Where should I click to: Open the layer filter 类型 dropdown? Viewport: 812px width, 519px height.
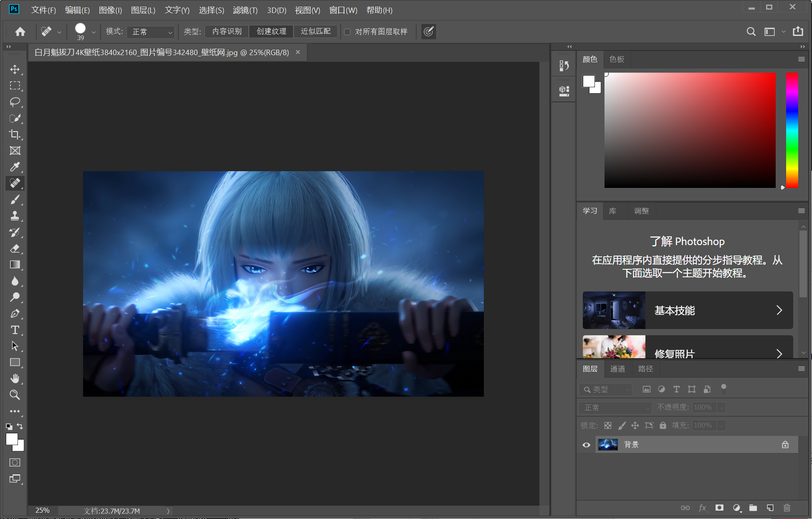(x=606, y=390)
